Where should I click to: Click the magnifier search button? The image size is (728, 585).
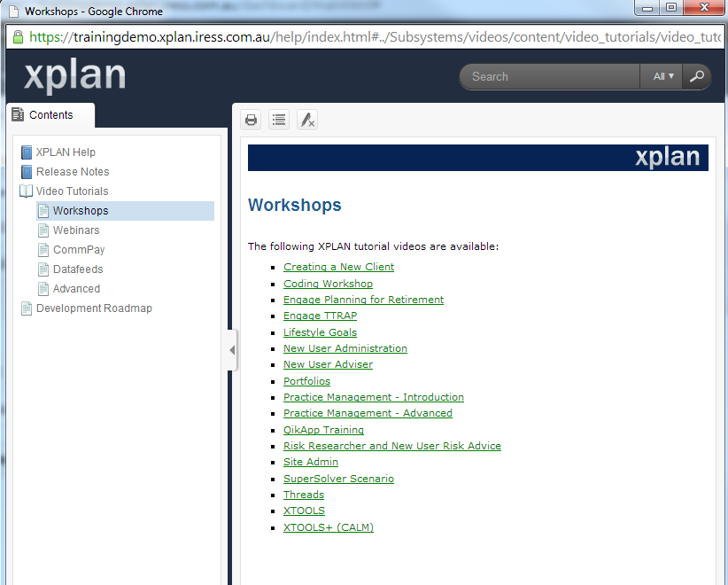point(696,76)
